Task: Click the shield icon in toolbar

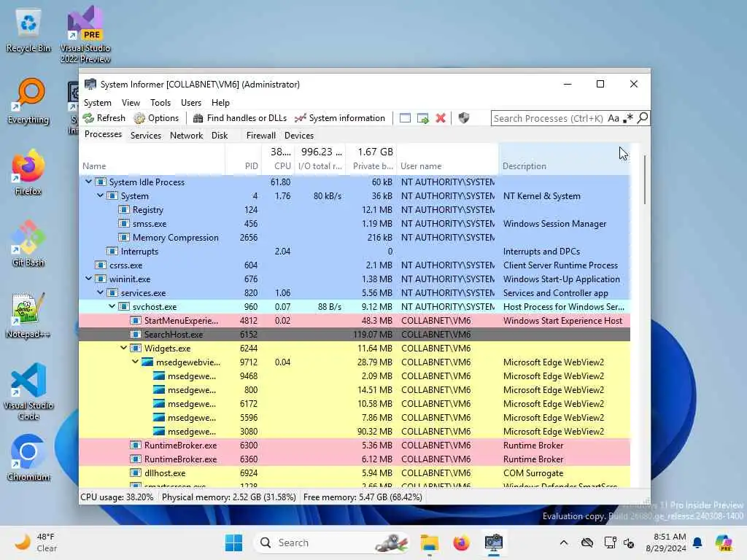Action: (x=463, y=118)
